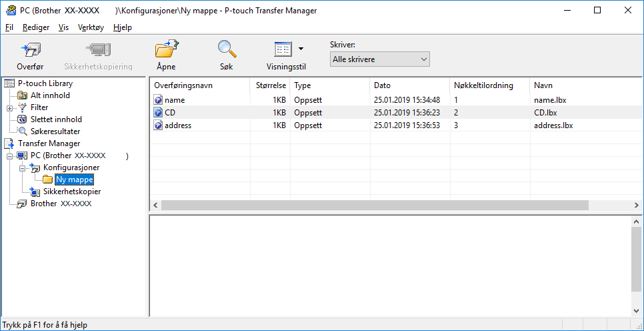
Task: Sort by Type column header
Action: pyautogui.click(x=330, y=85)
